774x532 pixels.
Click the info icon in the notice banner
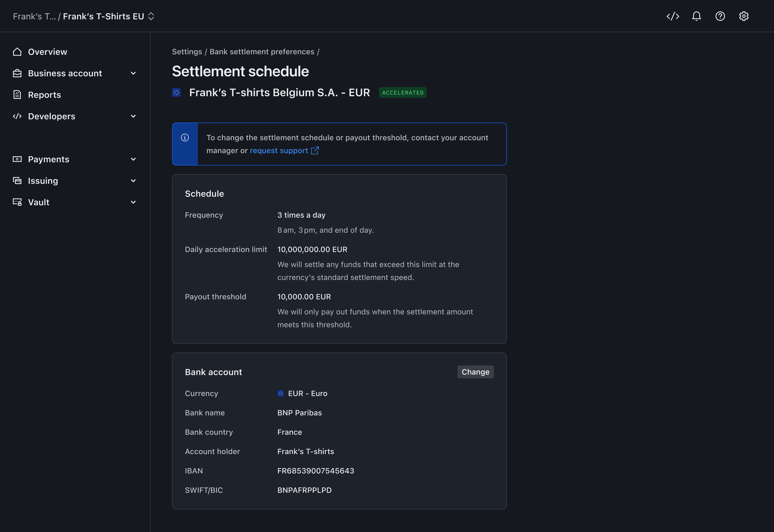(x=185, y=138)
